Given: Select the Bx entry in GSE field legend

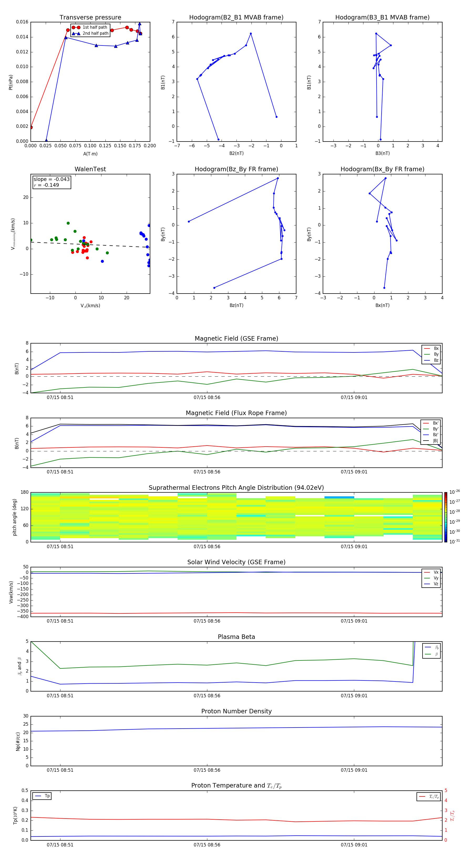Looking at the screenshot, I should pos(431,349).
